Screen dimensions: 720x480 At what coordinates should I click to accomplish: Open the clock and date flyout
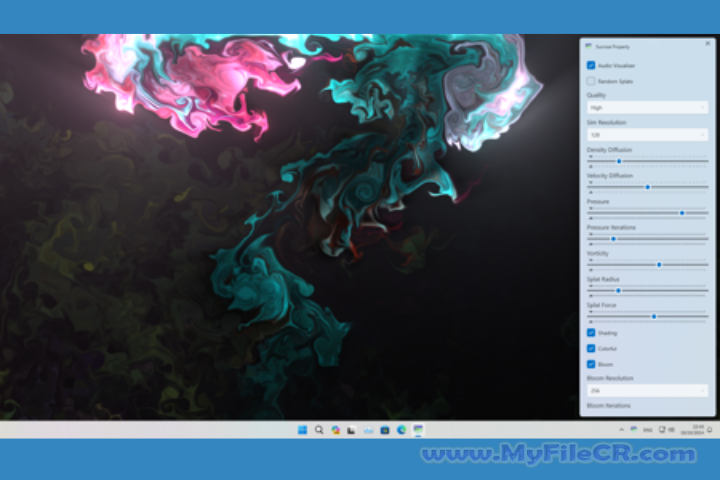(x=692, y=430)
